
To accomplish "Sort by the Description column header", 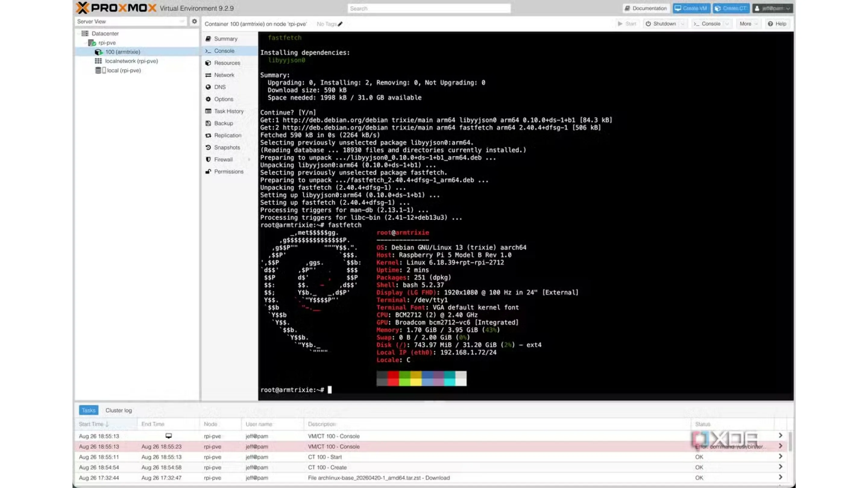I will tap(497, 424).
